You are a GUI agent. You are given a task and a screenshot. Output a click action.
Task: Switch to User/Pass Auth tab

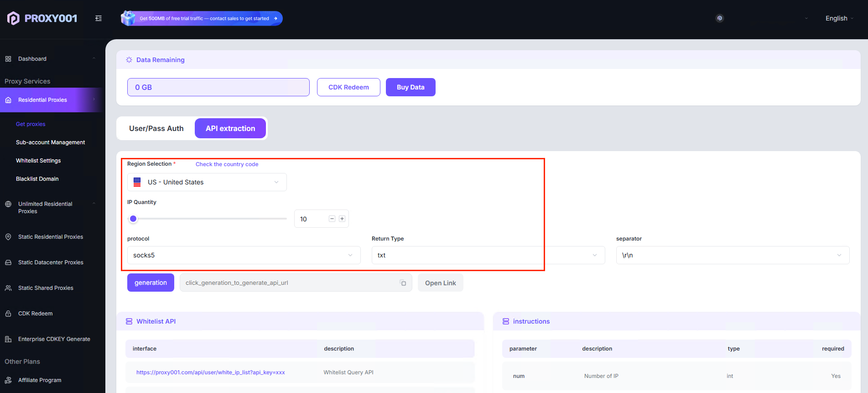(x=156, y=128)
